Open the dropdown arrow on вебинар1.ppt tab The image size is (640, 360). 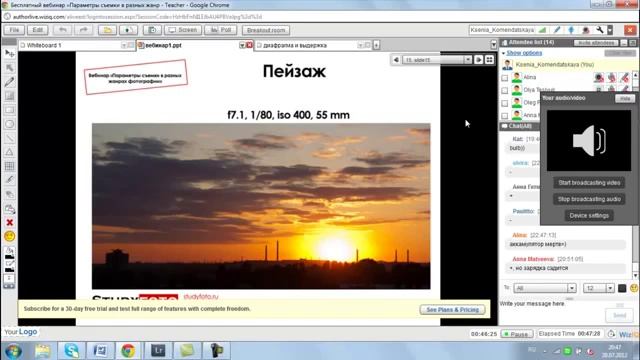tap(242, 45)
